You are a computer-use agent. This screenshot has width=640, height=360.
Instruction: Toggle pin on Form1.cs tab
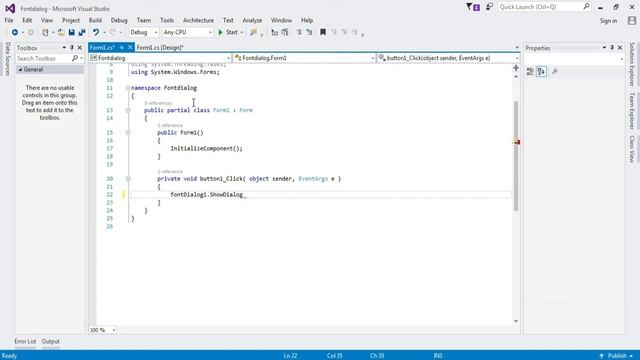pyautogui.click(x=122, y=47)
